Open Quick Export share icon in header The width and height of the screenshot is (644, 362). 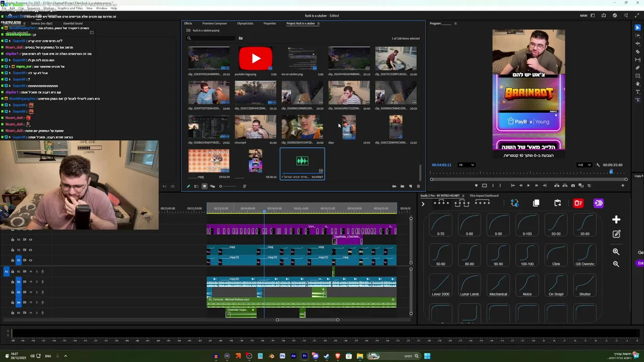coord(603,16)
